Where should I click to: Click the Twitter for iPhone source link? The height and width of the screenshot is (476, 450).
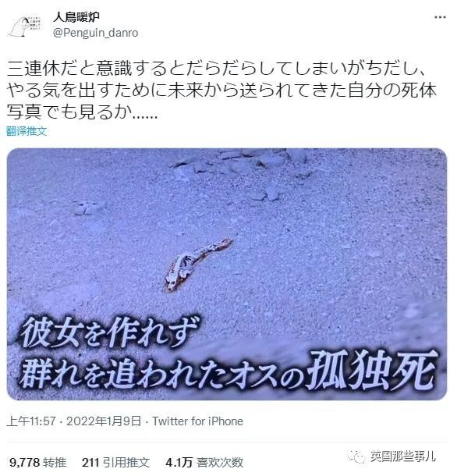coord(197,421)
